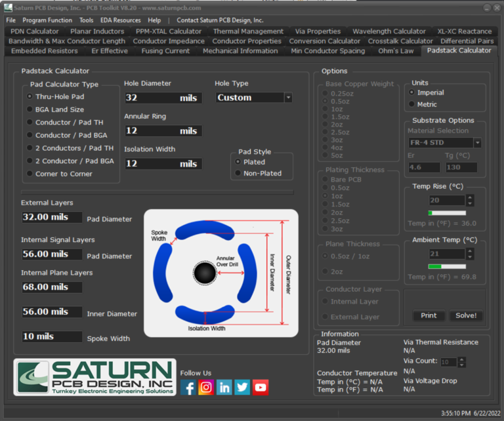This screenshot has height=421, width=504.
Task: Open the Twitter icon link
Action: tap(242, 388)
